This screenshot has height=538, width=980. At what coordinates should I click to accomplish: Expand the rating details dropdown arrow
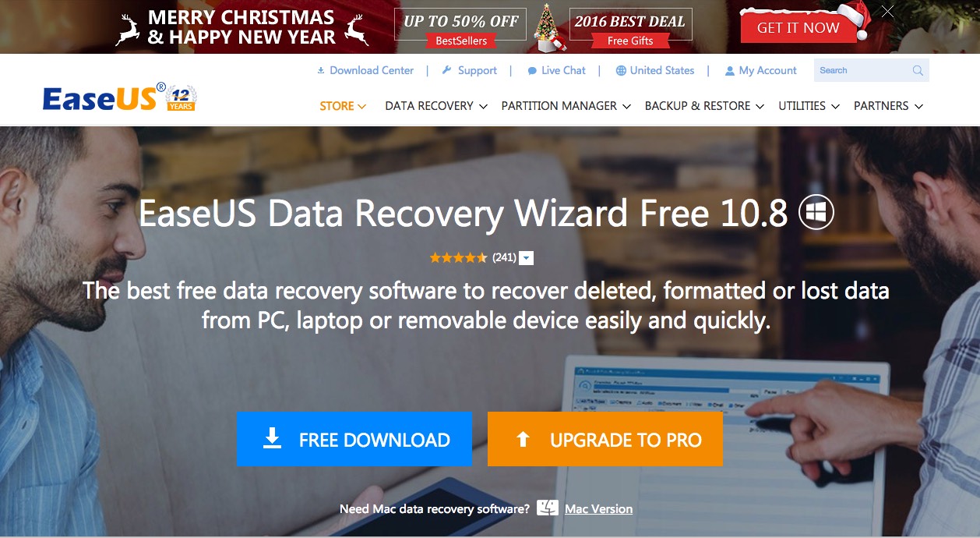527,258
